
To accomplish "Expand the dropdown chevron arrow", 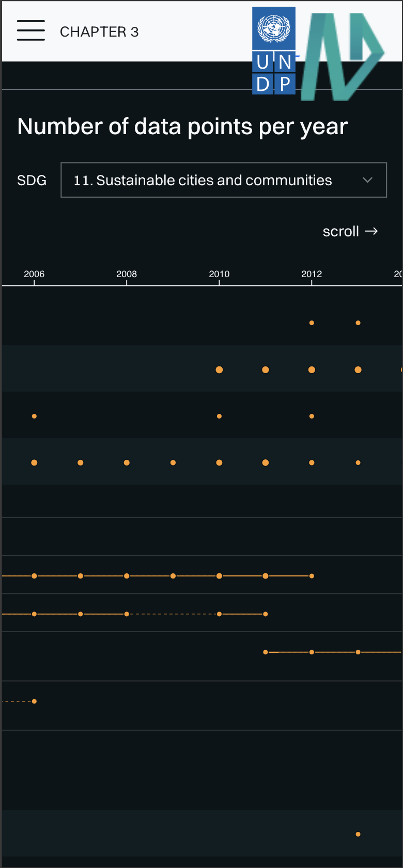I will 367,180.
